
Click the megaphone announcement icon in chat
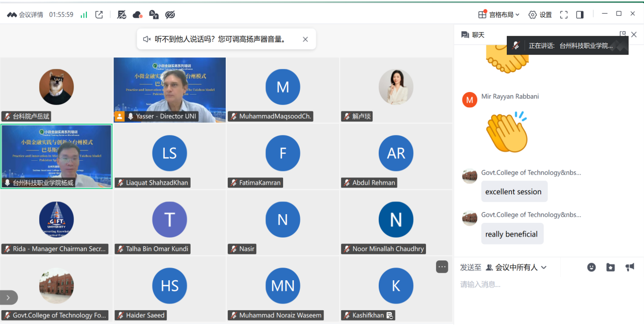[x=630, y=267]
